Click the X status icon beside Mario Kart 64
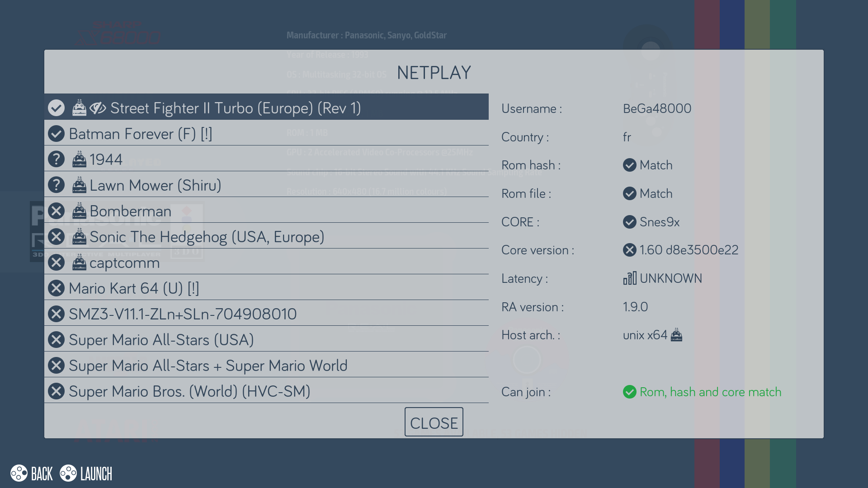Screen dimensions: 868x488 coord(56,288)
